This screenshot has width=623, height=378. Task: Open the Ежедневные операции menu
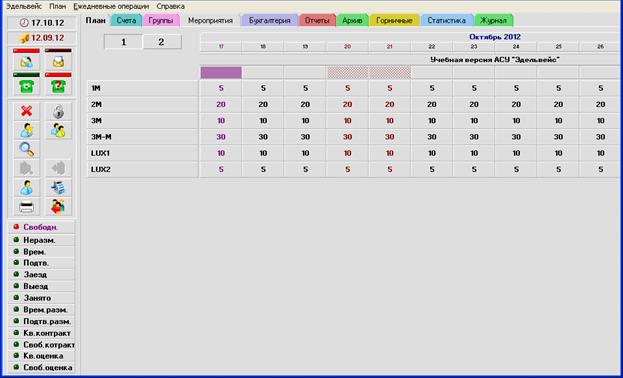pyautogui.click(x=111, y=6)
